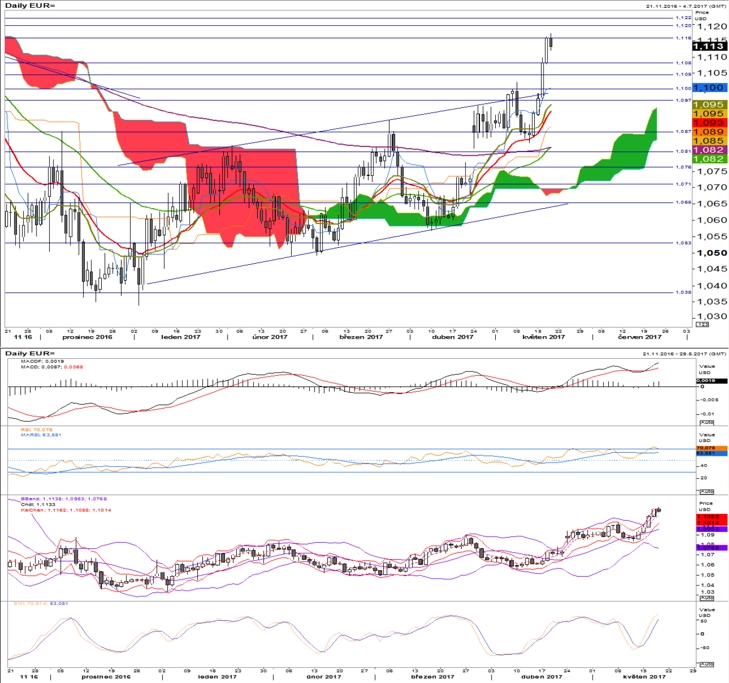Click Auto scale button on top price chart
The image size is (729, 683).
pos(703,324)
